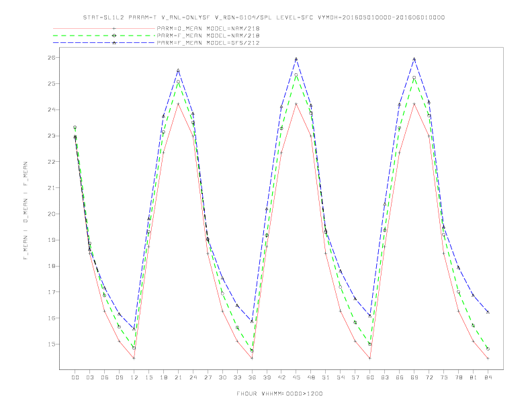Viewport: 532px width, 411px height.
Task: Click x-axis tick label 00
Action: (75, 377)
